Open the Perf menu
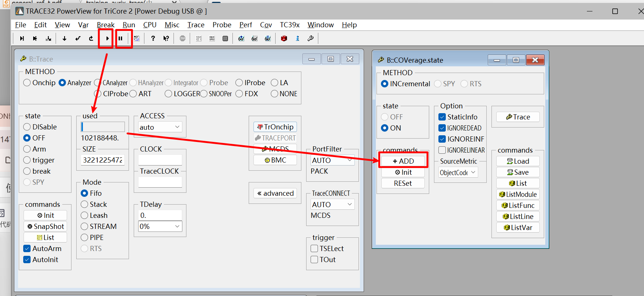This screenshot has width=644, height=296. click(246, 25)
